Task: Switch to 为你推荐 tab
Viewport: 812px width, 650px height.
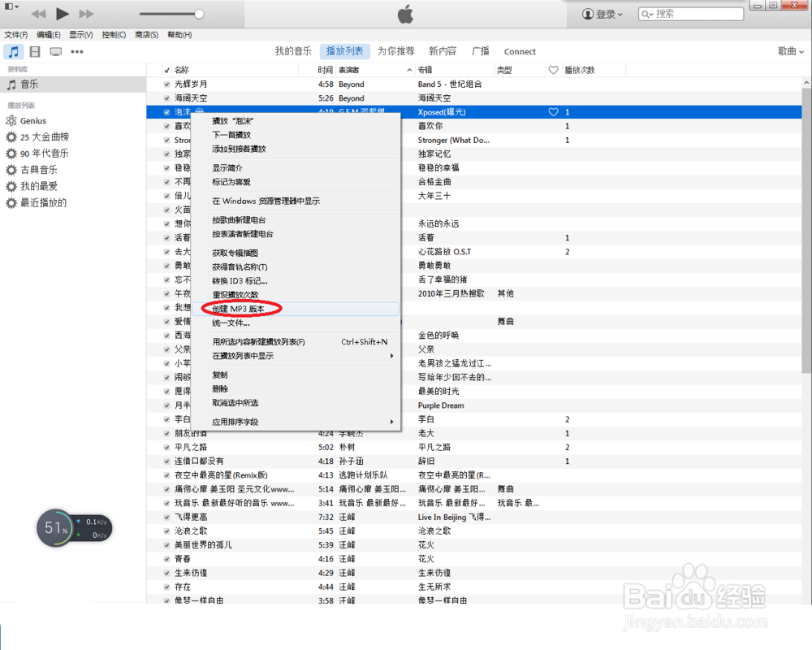Action: [395, 51]
